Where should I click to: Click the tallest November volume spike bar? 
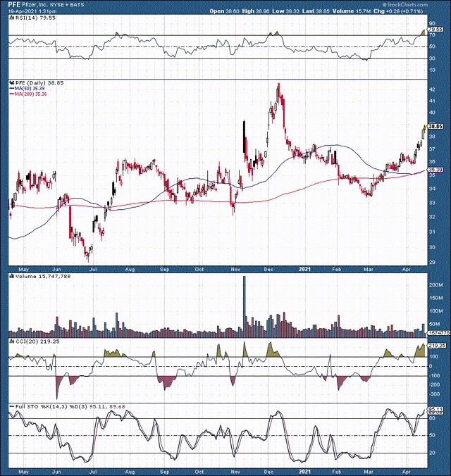pyautogui.click(x=245, y=306)
